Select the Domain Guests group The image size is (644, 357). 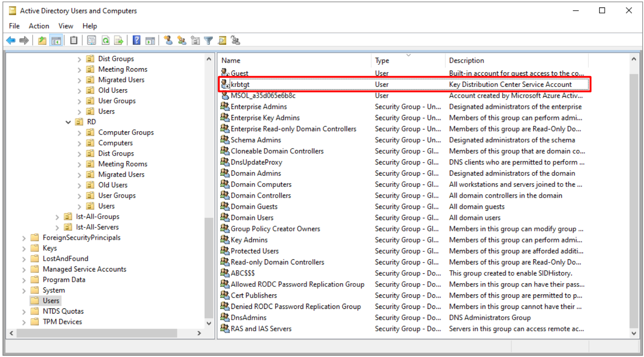click(254, 207)
